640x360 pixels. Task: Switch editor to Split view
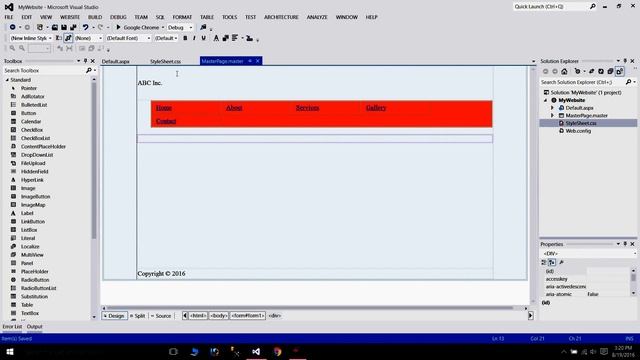137,316
